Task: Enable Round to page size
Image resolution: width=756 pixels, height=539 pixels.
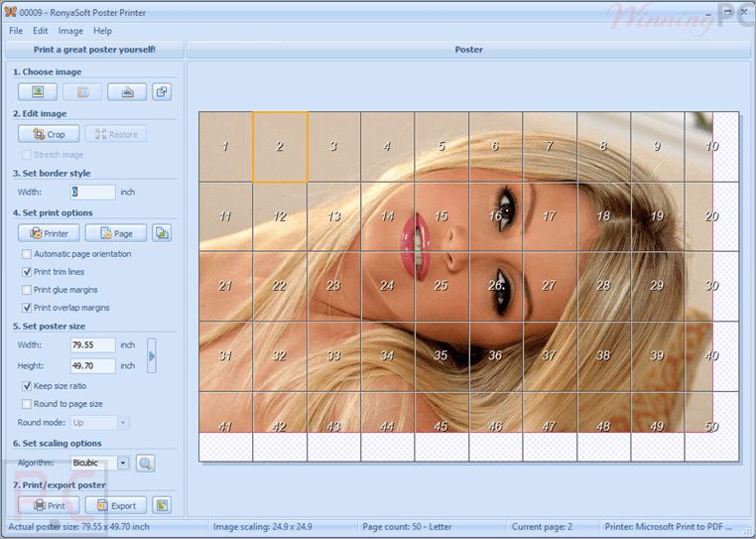Action: pyautogui.click(x=27, y=404)
